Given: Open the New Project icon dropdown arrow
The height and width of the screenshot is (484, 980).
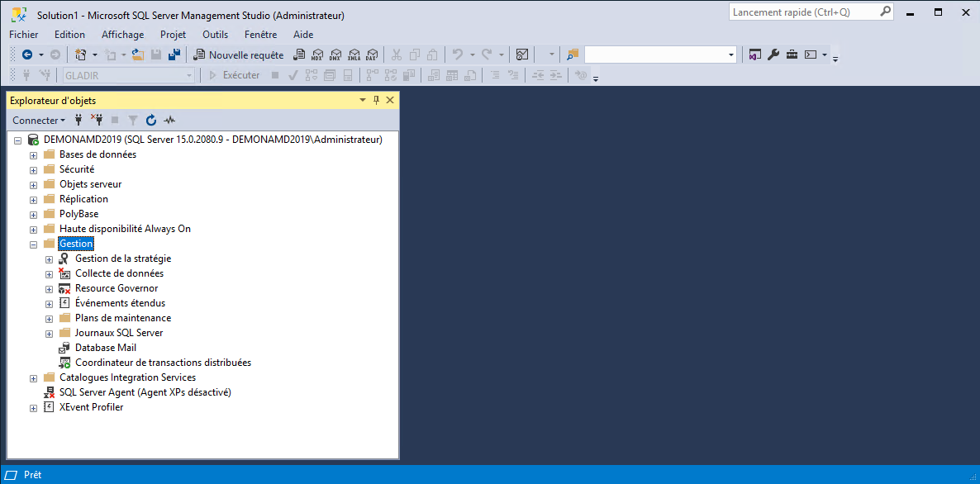Looking at the screenshot, I should coord(95,55).
